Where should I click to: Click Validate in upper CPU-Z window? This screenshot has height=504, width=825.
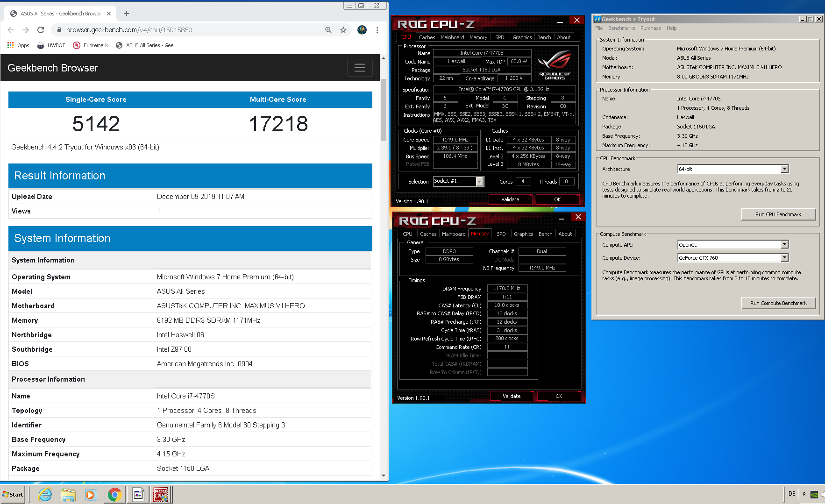[510, 199]
